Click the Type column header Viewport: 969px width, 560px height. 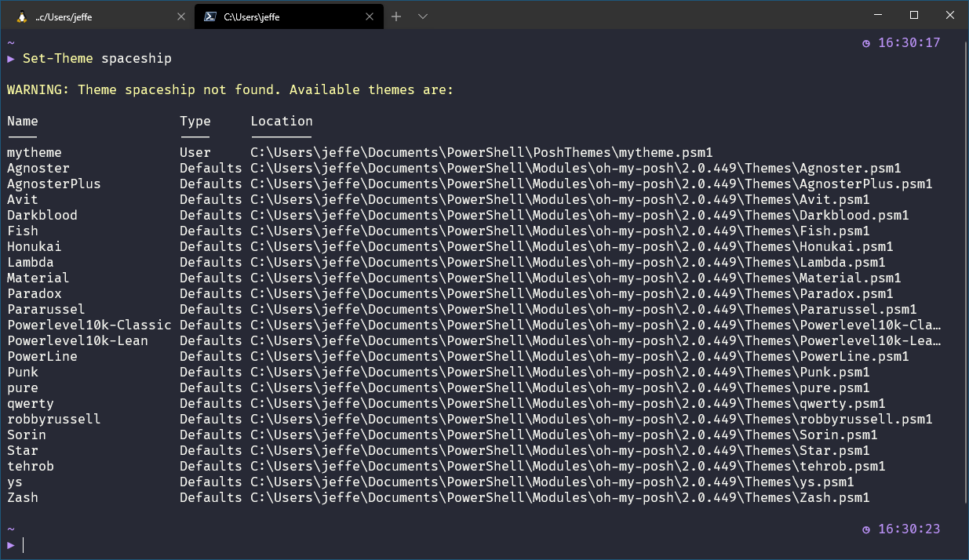[195, 122]
